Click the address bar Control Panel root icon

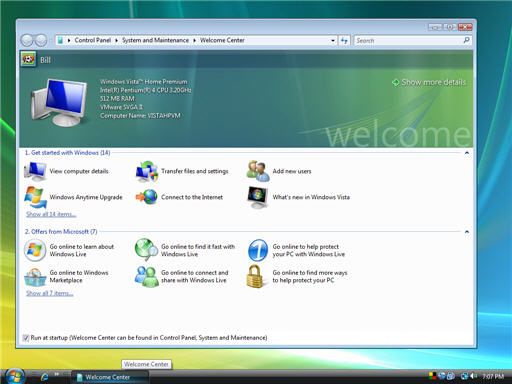pyautogui.click(x=60, y=40)
